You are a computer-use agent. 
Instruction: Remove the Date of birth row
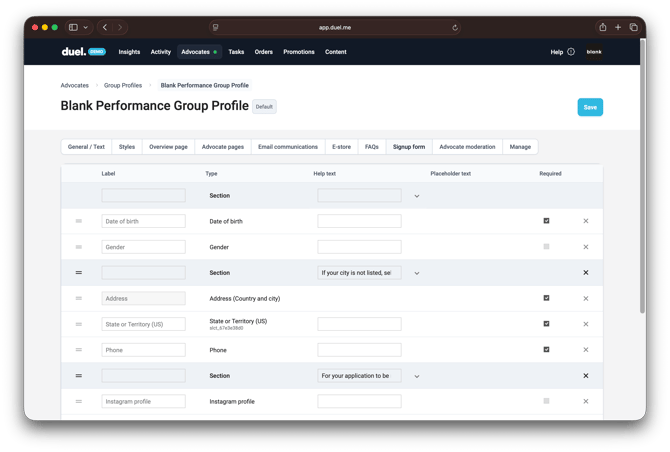point(586,221)
